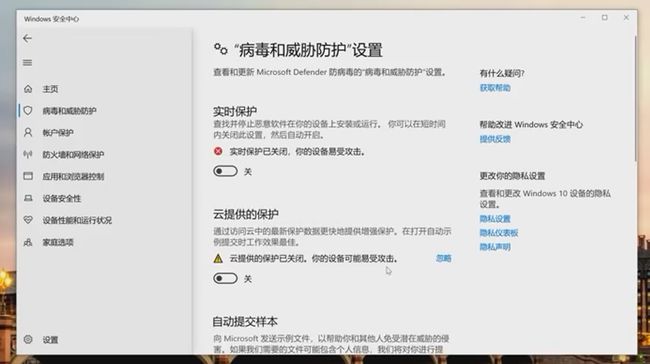This screenshot has height=364, width=650.
Task: Click the antenna icon for 防火墙和网络保护
Action: [28, 155]
